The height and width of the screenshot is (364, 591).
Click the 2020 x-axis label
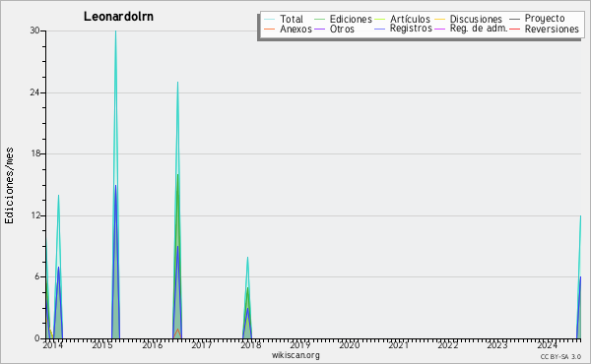click(350, 345)
